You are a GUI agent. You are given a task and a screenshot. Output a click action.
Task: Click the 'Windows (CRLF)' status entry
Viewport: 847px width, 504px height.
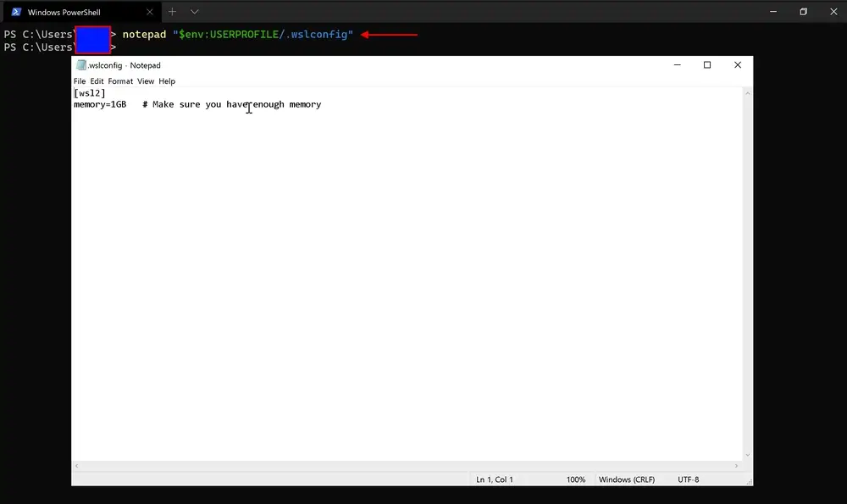point(627,479)
